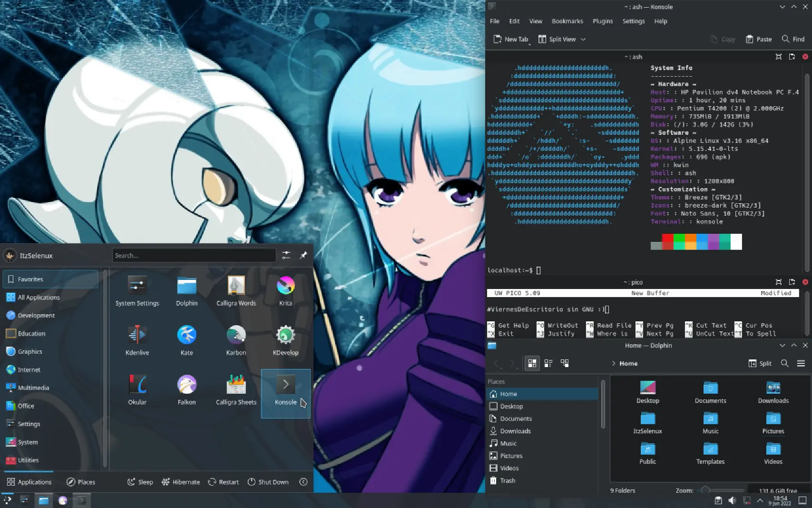Open Kate text editor

coord(186,340)
